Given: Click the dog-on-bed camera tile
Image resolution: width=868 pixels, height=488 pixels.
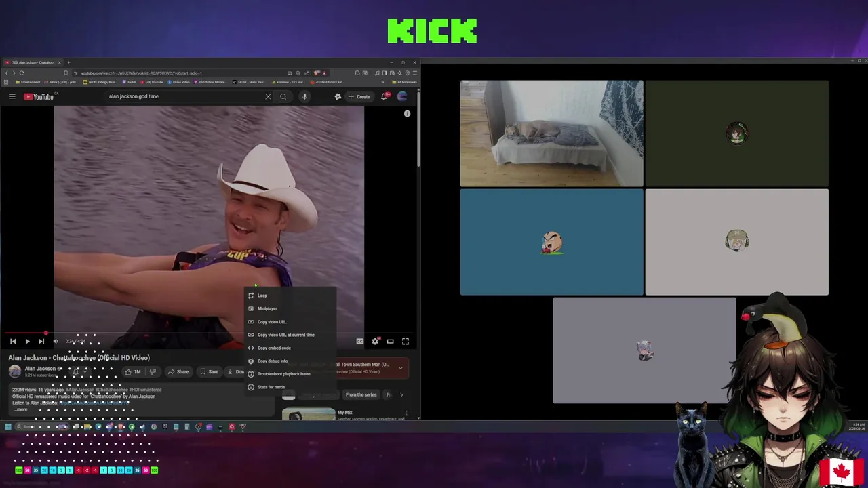Looking at the screenshot, I should point(551,134).
